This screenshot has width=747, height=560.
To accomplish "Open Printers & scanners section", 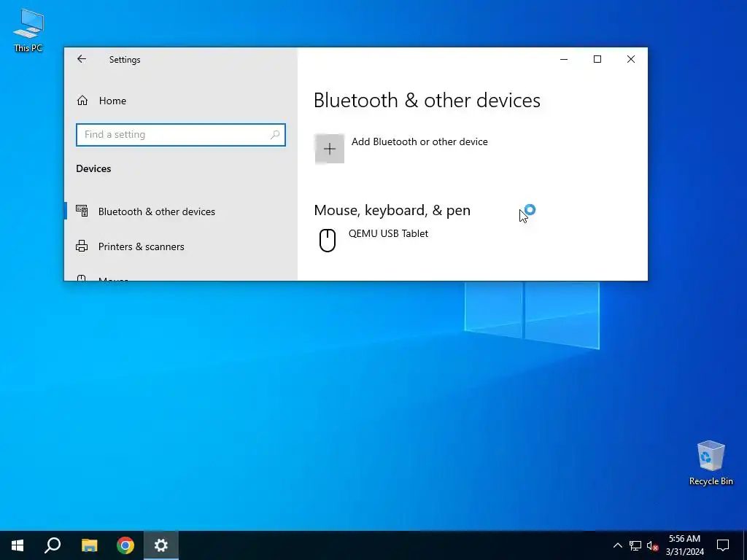I will [x=141, y=246].
